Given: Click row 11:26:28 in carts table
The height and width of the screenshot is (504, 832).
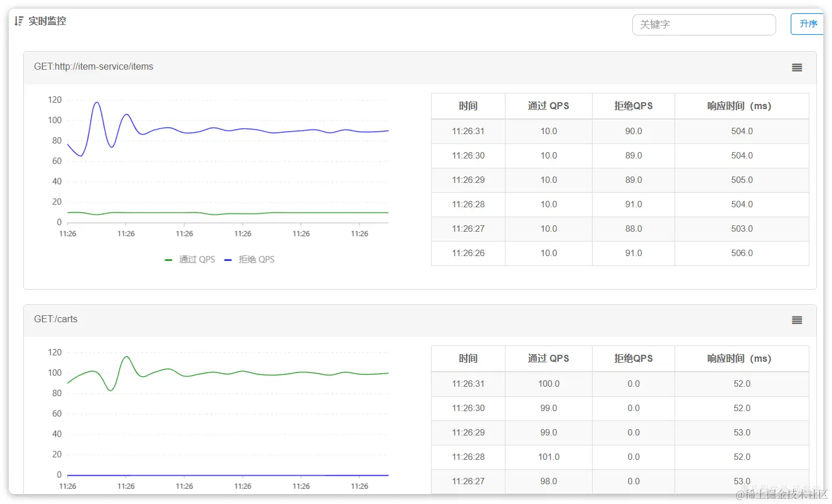Looking at the screenshot, I should point(620,457).
